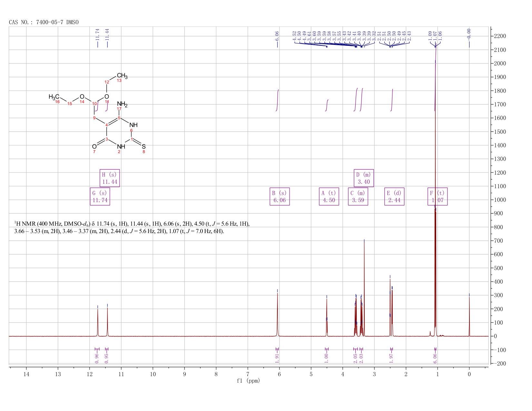Viewport: 532px width, 411px height.
Task: Click the peak label 11.44 at top
Action: [x=107, y=34]
